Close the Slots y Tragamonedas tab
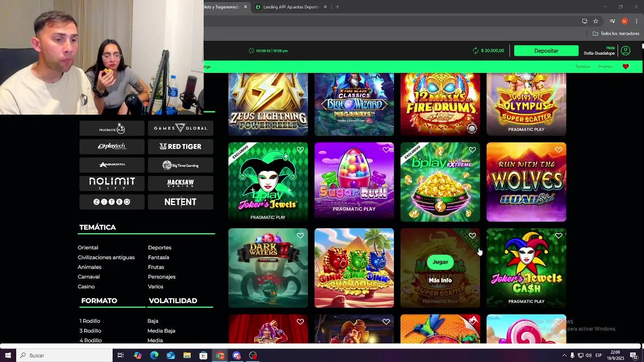This screenshot has width=644, height=362. (246, 7)
